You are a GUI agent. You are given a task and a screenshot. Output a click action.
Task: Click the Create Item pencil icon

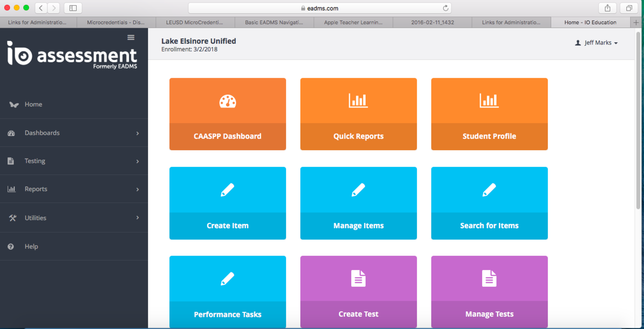click(227, 190)
